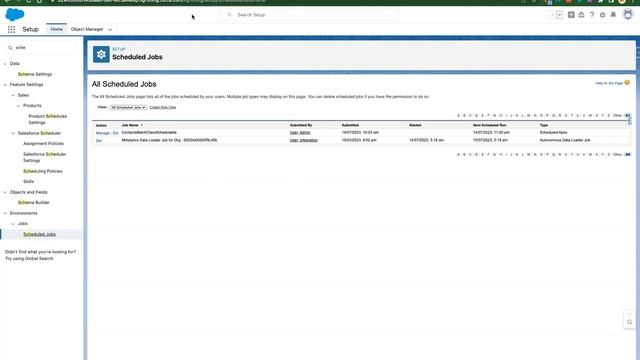Open the Favorites list dropdown arrow
The image size is (640, 360).
[x=559, y=15]
